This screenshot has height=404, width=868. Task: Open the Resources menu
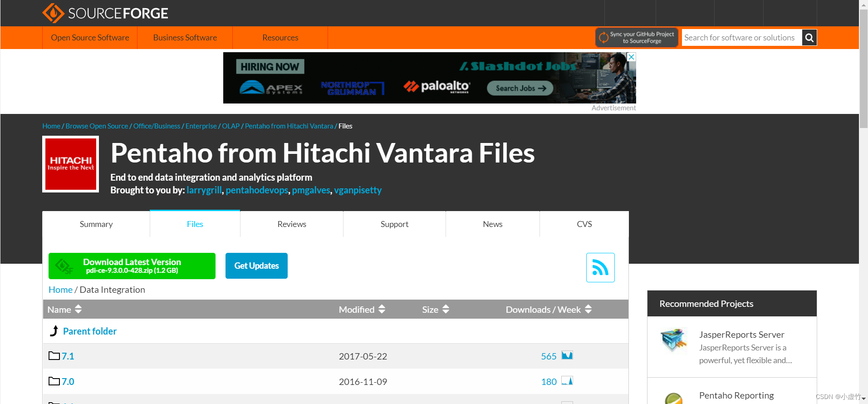pos(280,38)
